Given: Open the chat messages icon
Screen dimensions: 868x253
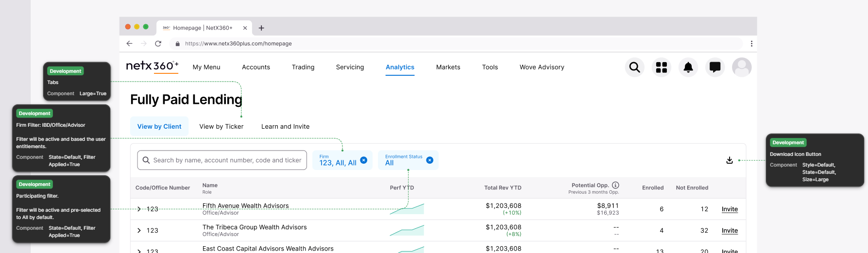Looking at the screenshot, I should coord(715,67).
